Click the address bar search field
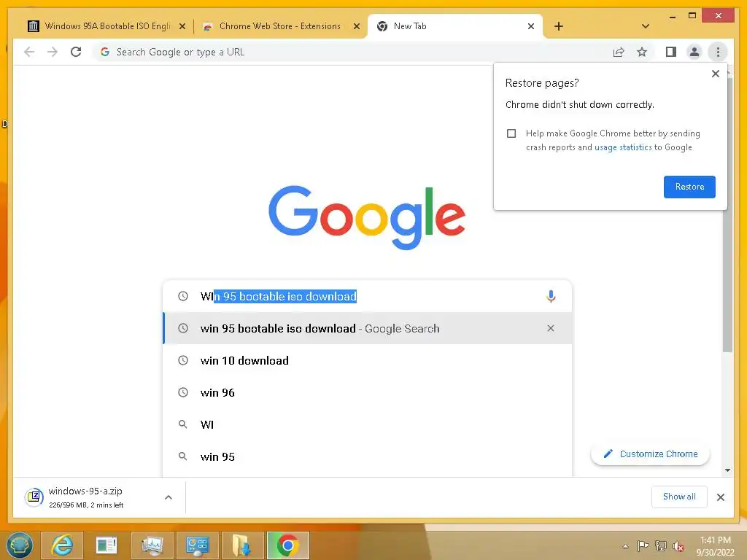Screen dimensions: 747x560 [352, 52]
